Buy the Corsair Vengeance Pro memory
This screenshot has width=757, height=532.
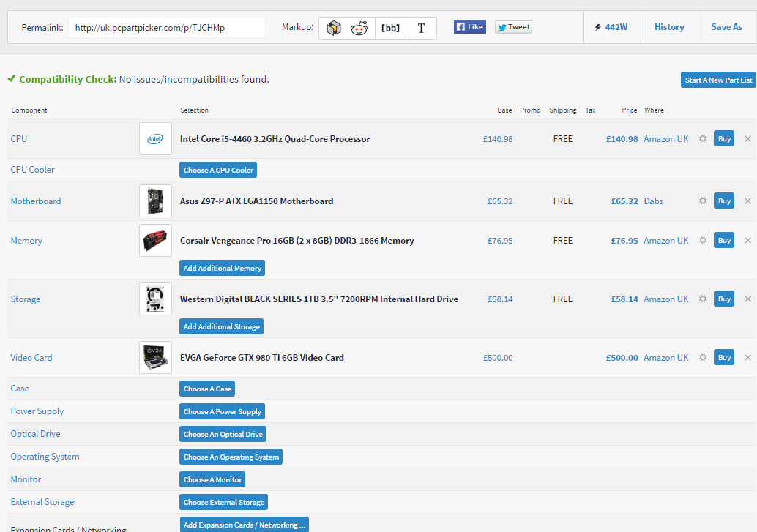click(724, 241)
